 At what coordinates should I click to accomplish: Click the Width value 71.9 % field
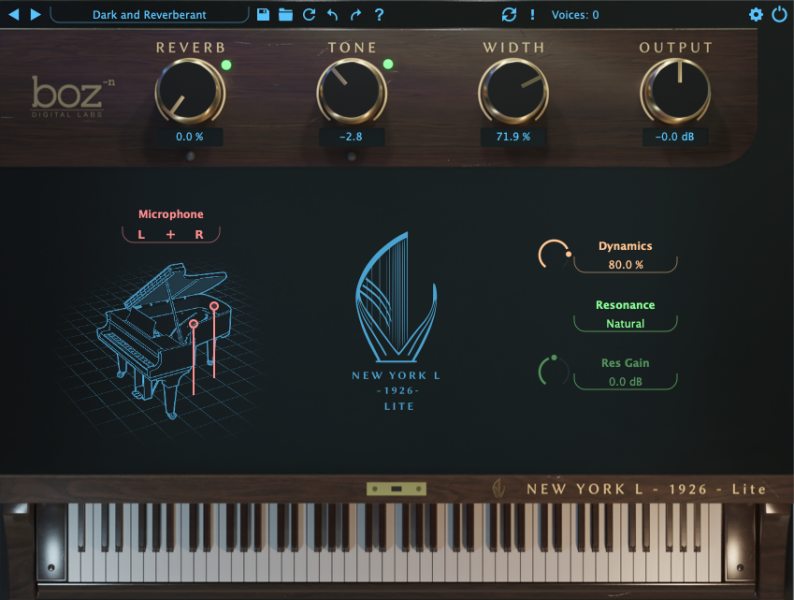[x=513, y=137]
